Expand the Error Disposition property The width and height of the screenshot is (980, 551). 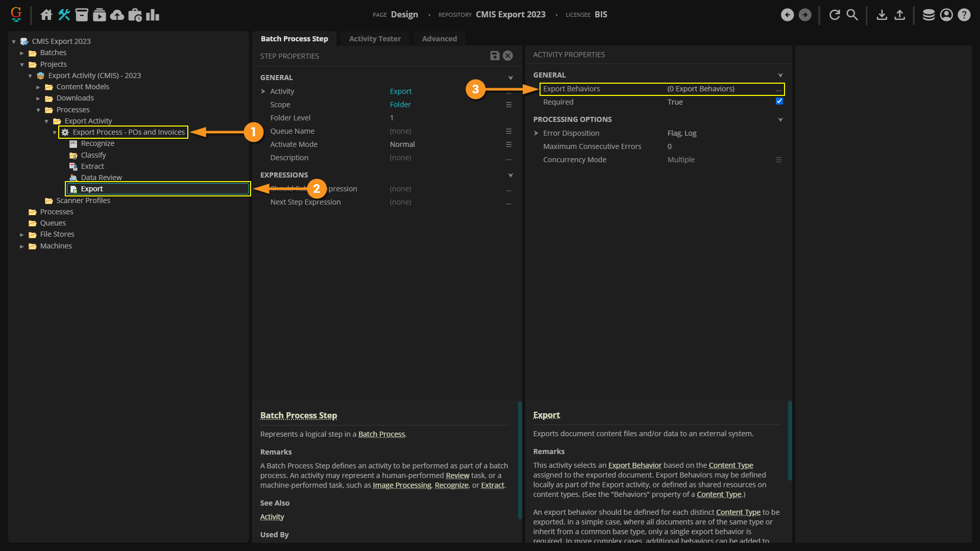[536, 133]
